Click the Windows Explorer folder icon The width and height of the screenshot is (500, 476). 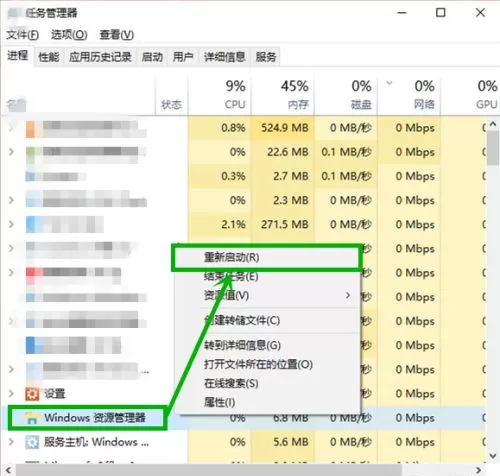pyautogui.click(x=32, y=418)
